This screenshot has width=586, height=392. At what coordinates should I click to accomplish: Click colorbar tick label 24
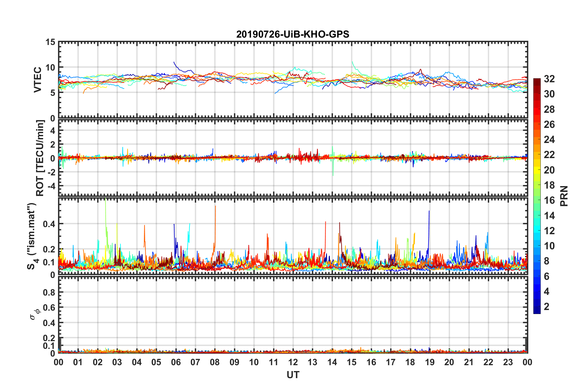[x=549, y=140]
